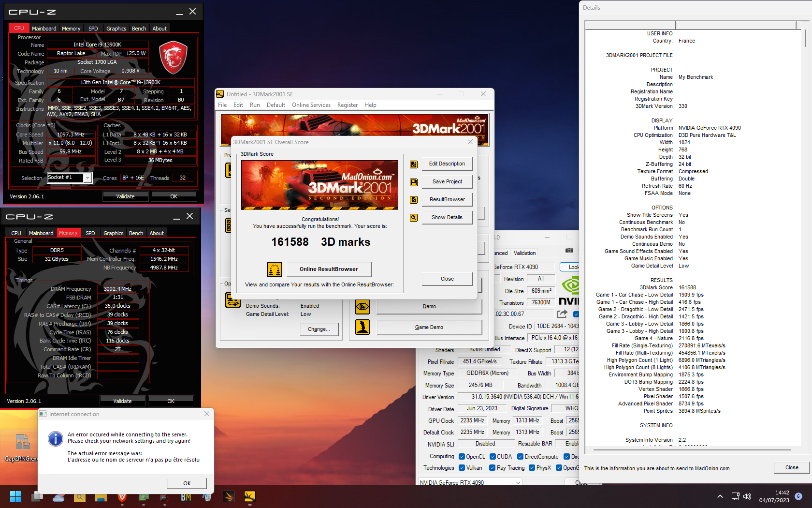Click Close in the score dialog

point(447,279)
